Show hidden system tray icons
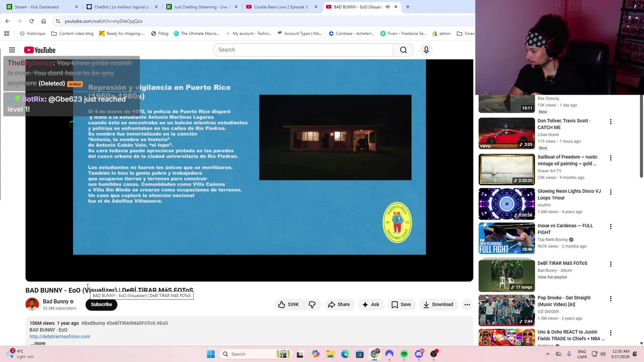The width and height of the screenshot is (644, 362). click(547, 354)
